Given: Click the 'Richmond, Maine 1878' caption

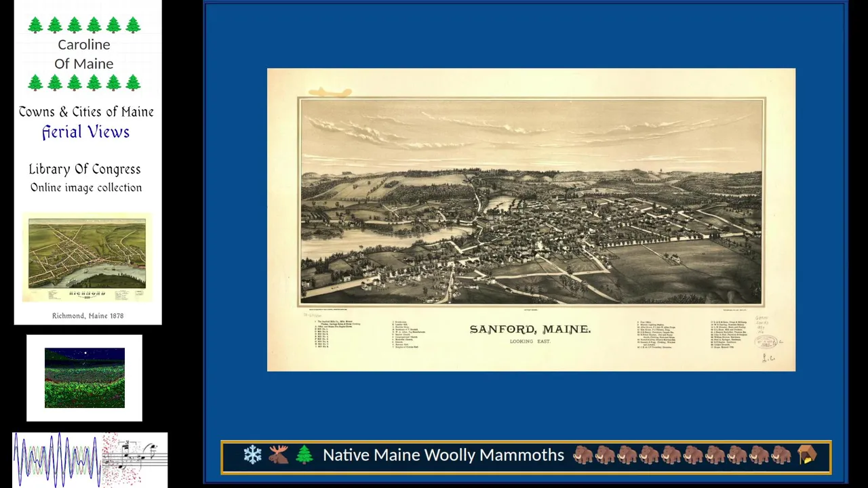Looking at the screenshot, I should tap(87, 316).
